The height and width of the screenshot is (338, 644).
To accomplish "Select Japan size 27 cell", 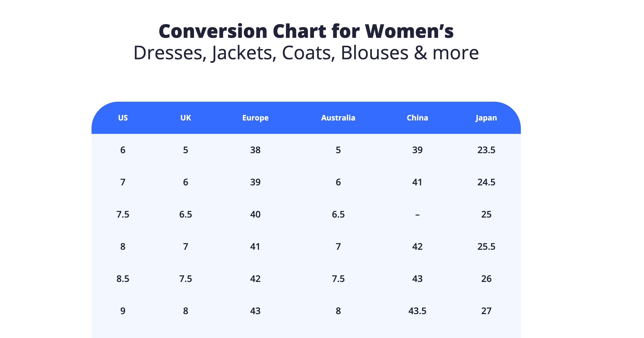I will pyautogui.click(x=486, y=311).
